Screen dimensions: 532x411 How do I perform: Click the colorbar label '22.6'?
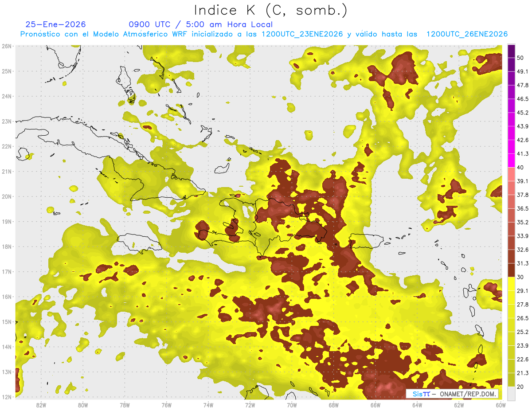coord(523,359)
